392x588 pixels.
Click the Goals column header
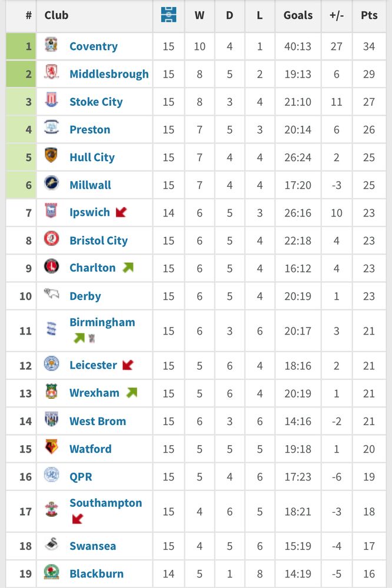(298, 15)
